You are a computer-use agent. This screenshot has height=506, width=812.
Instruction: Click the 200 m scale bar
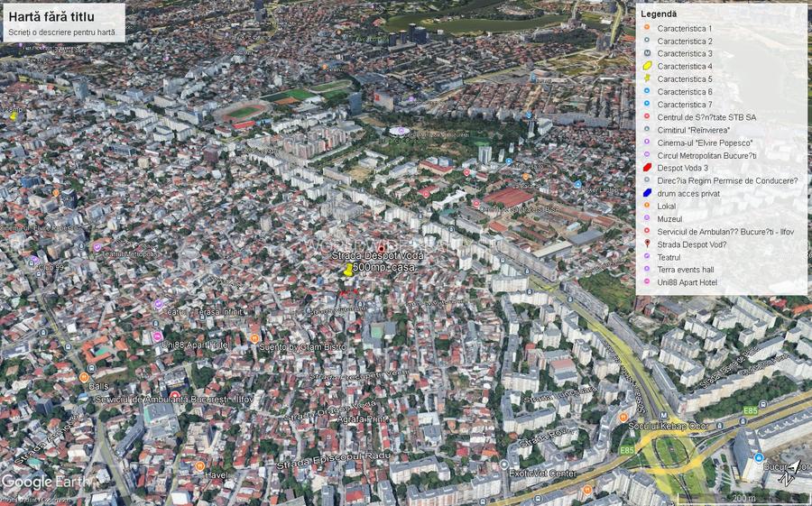743,498
